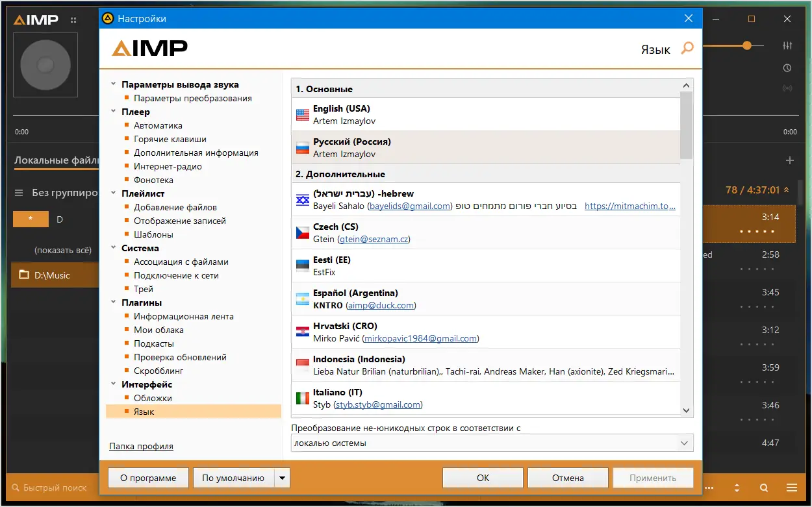Click the Israel flag for Hebrew
Image resolution: width=812 pixels, height=507 pixels.
303,200
